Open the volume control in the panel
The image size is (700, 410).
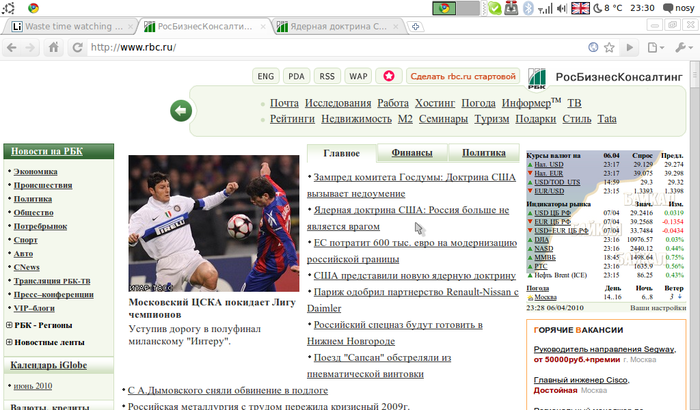(562, 8)
